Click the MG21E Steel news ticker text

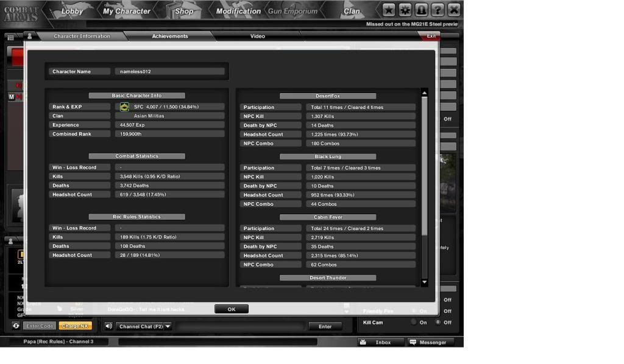pyautogui.click(x=412, y=24)
